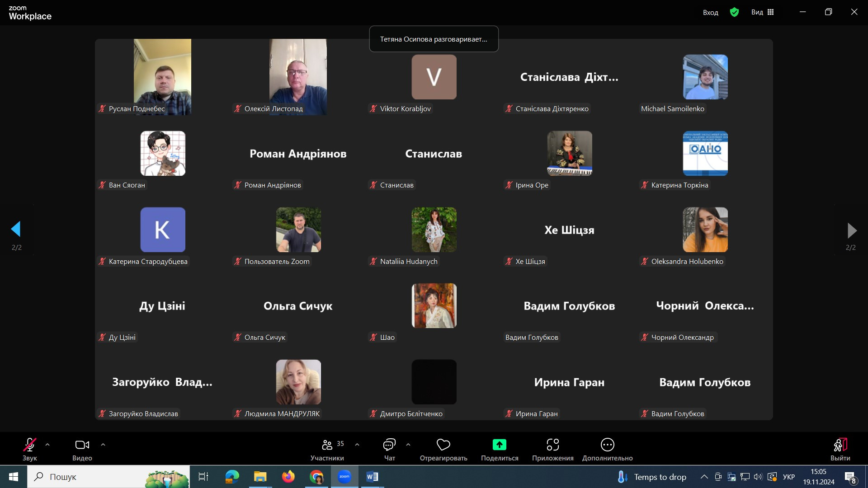
Task: Click the green encryption shield icon
Action: (734, 12)
